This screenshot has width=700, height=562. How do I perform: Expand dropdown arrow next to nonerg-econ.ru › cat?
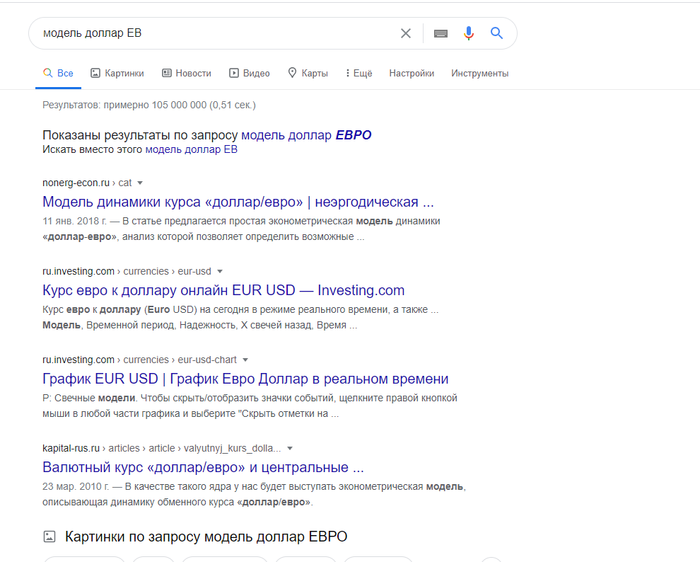(x=140, y=183)
